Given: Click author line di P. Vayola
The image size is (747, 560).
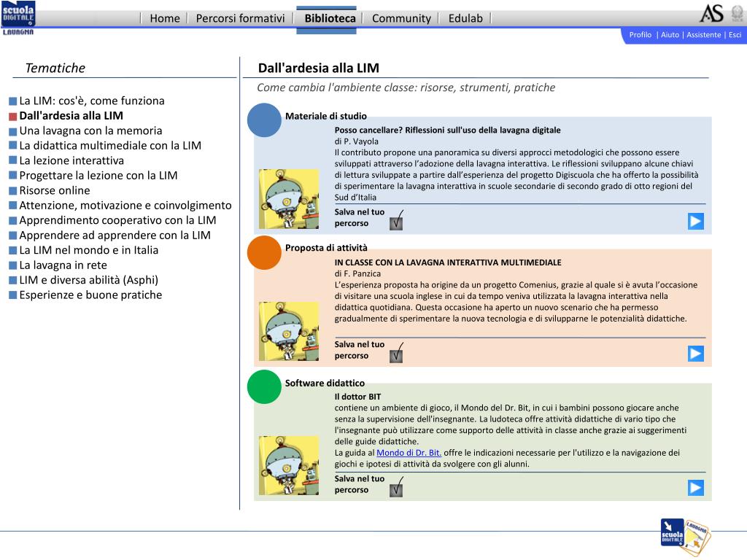Looking at the screenshot, I should pos(356,141).
